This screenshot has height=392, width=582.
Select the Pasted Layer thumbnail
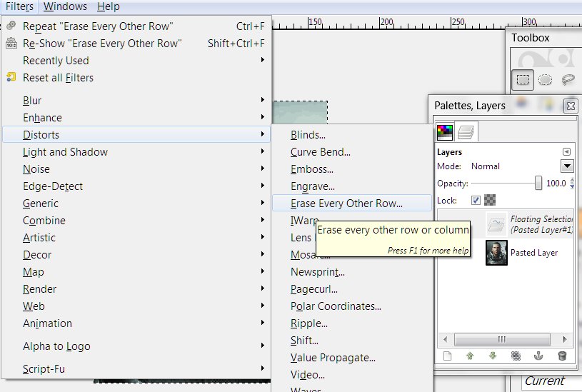point(496,253)
